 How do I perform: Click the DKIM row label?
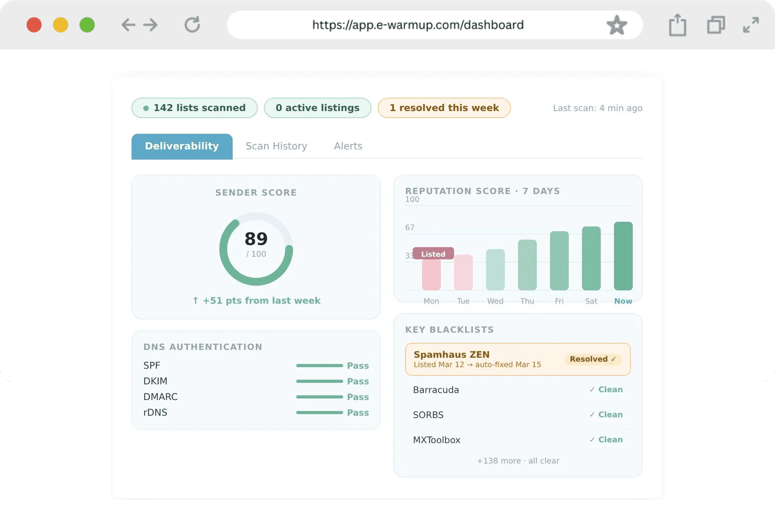[155, 381]
